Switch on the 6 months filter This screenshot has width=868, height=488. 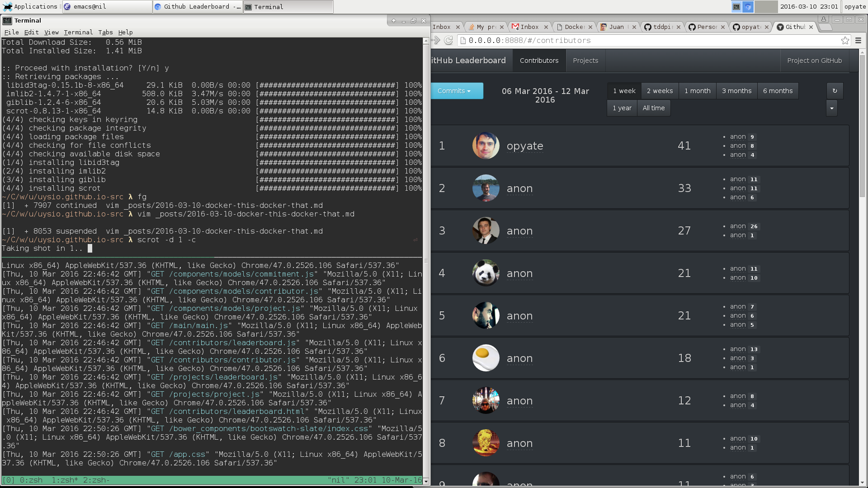pos(778,90)
